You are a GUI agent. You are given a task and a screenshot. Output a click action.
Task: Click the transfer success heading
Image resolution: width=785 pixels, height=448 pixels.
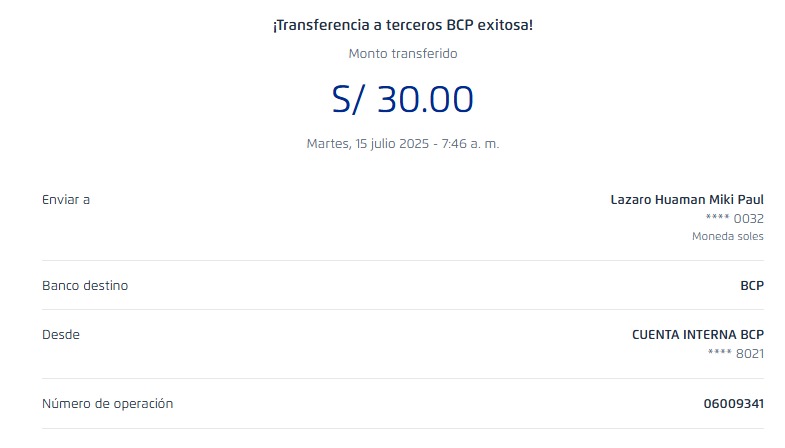[402, 24]
